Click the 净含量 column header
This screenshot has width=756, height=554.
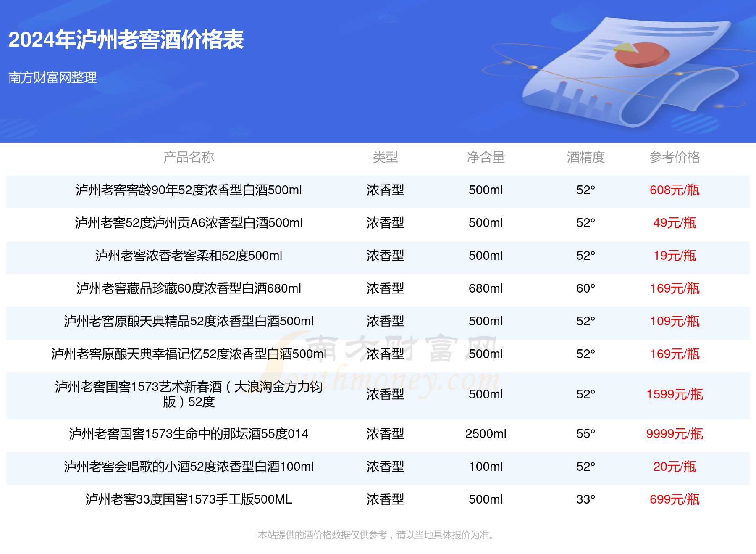coord(486,157)
